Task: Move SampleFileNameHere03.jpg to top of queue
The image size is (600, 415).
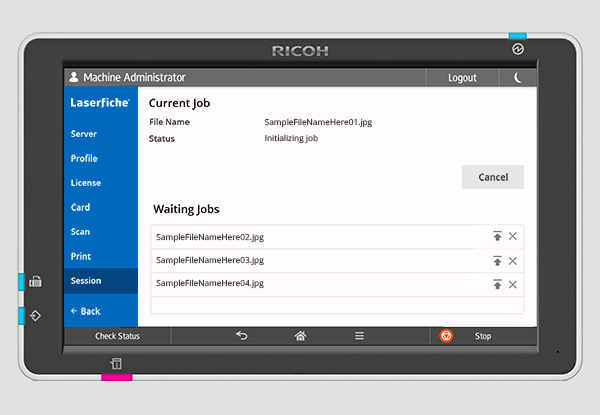Action: pyautogui.click(x=497, y=261)
